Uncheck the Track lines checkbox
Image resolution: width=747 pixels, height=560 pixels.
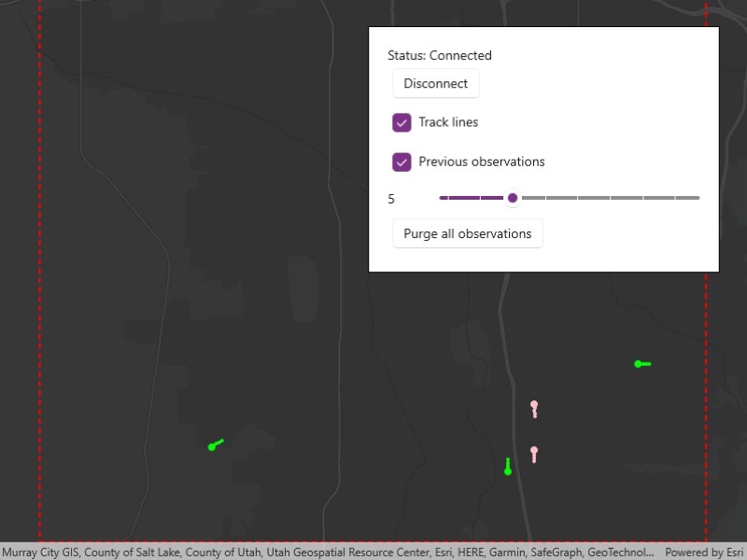(402, 122)
